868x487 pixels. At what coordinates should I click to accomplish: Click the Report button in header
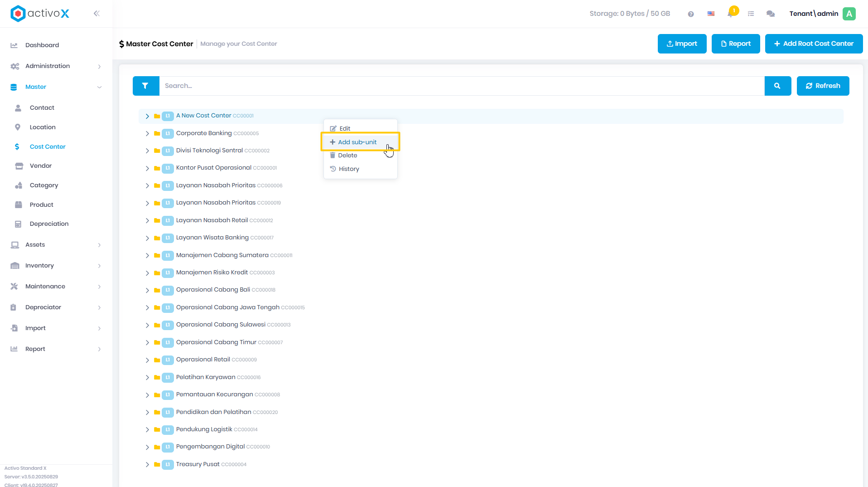pos(736,44)
